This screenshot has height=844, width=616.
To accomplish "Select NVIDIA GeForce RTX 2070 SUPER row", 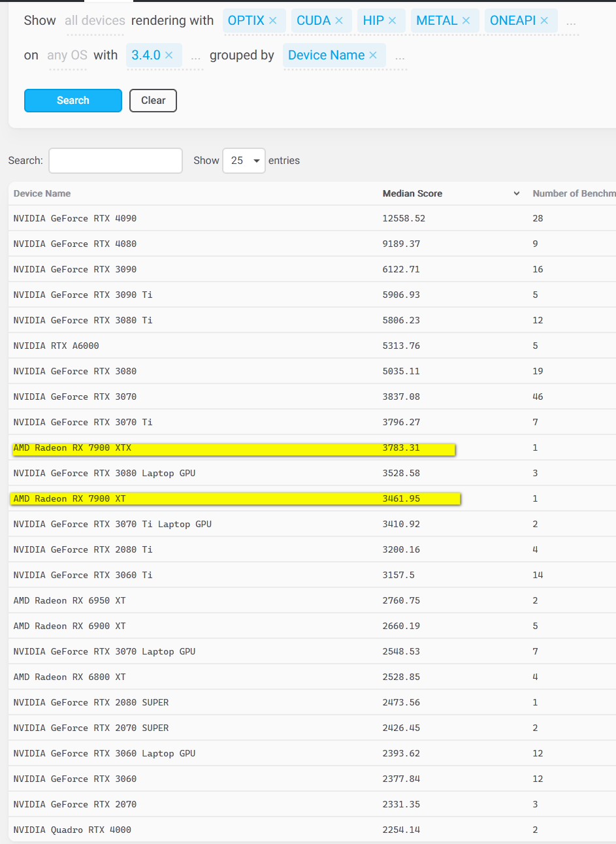I will point(91,728).
